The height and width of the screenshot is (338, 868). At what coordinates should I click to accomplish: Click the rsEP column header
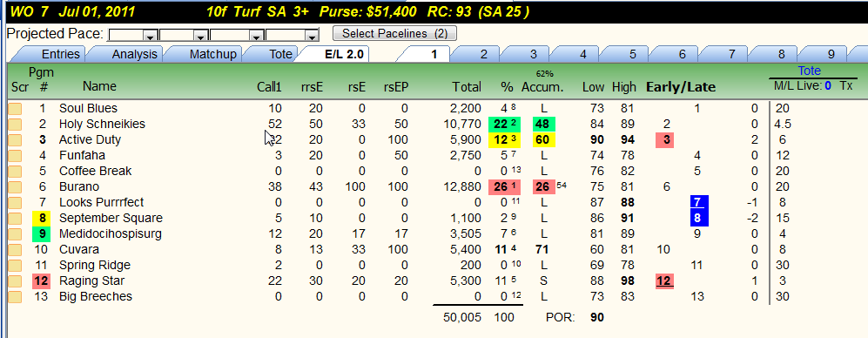tap(395, 87)
